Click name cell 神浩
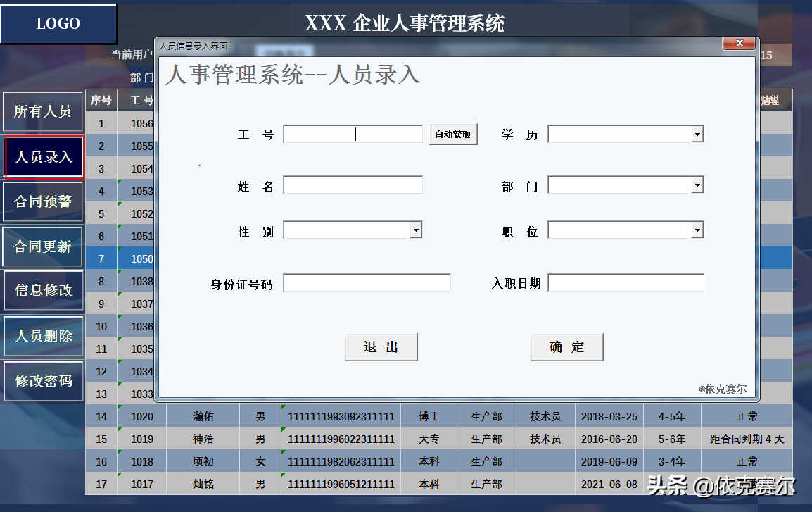The image size is (812, 512). [x=203, y=439]
